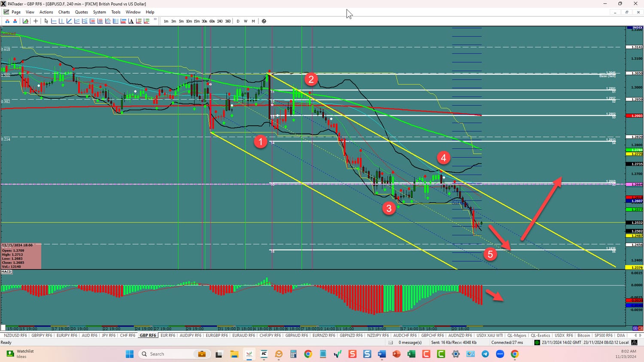Select the diagonal trend line tool
The width and height of the screenshot is (644, 362).
click(69, 21)
